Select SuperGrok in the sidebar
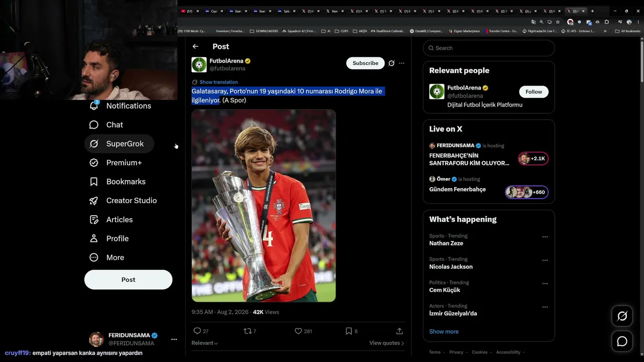This screenshot has width=644, height=362. pyautogui.click(x=119, y=144)
